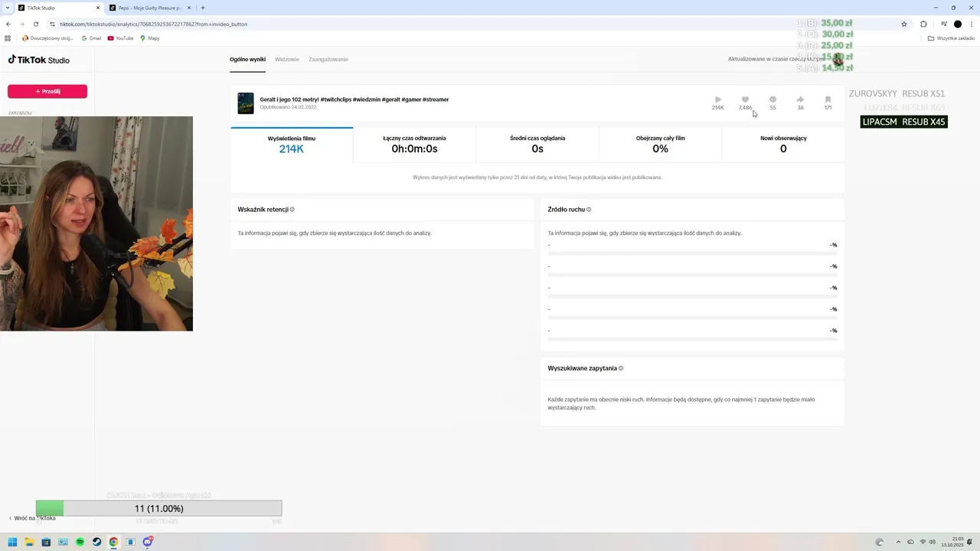Switch to the Pepsi - Moje Guilty Pleasure tab
980x551 pixels.
point(149,8)
